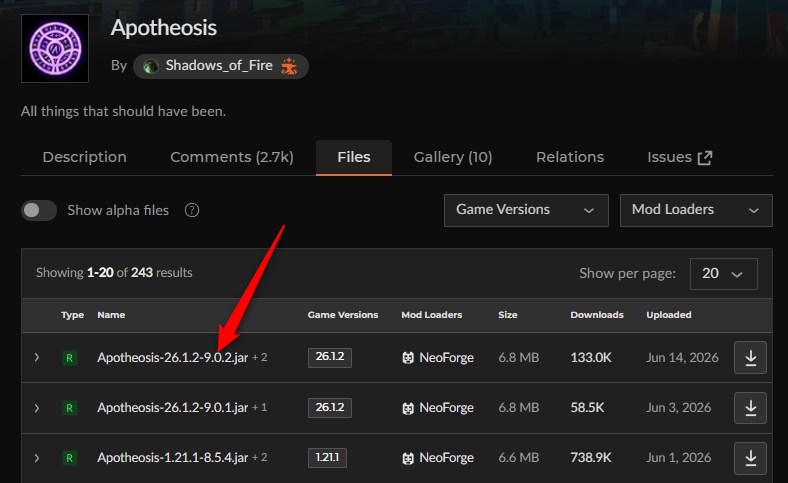Click NeoForge icon in the 9.0.2 row
The image size is (788, 483).
tap(408, 357)
